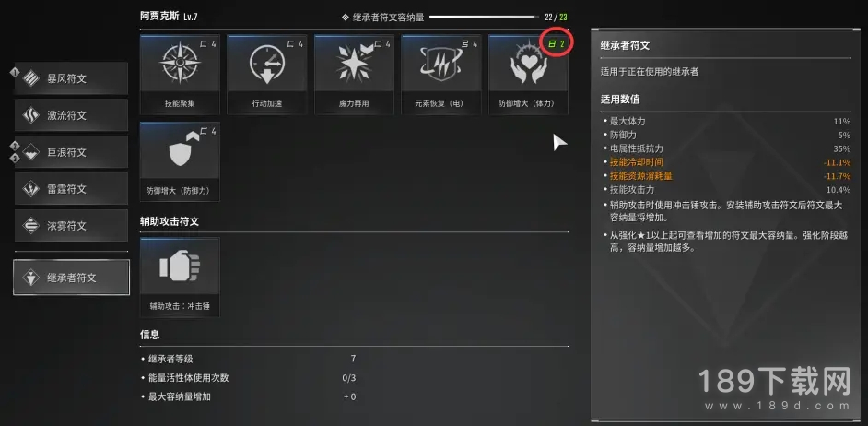
Task: Click the 能量活性体使用次数 info row
Action: point(249,378)
